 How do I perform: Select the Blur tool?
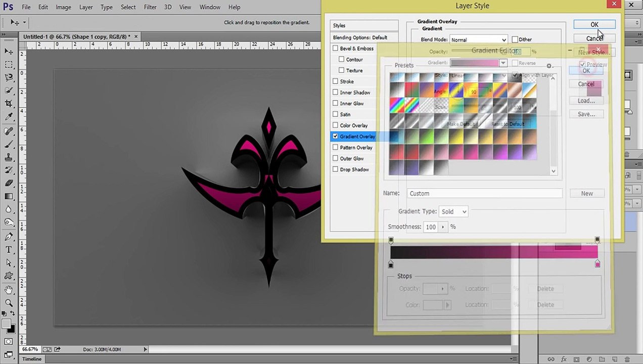[9, 209]
